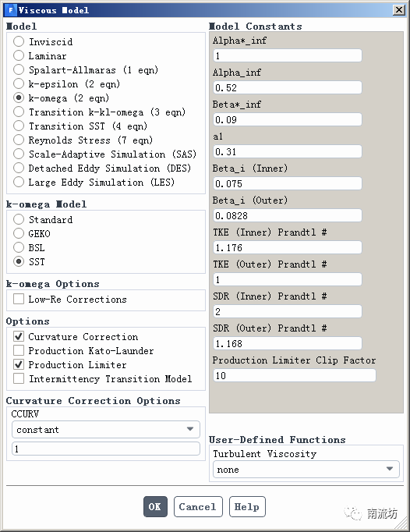
Task: Pick the BSL k-omega model
Action: pos(18,248)
